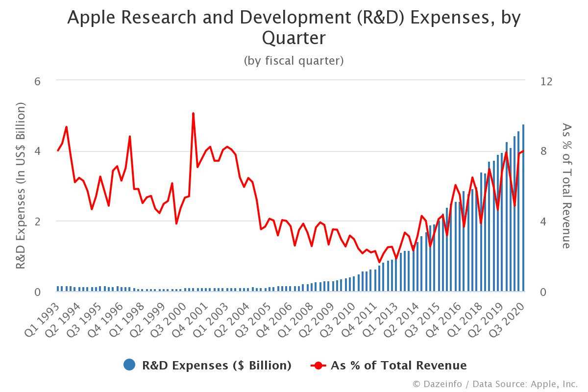Click the blue circle legend marker
Image resolution: width=588 pixels, height=392 pixels.
[129, 365]
